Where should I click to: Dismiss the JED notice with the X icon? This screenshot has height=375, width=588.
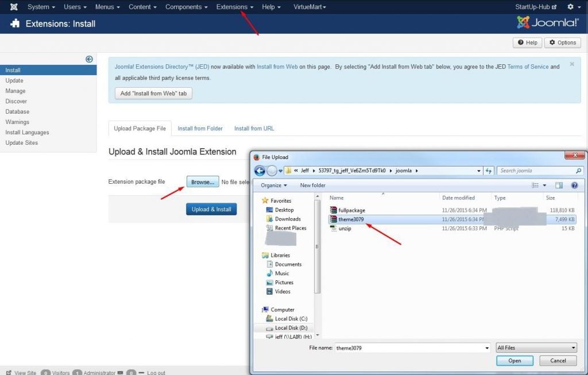[572, 64]
